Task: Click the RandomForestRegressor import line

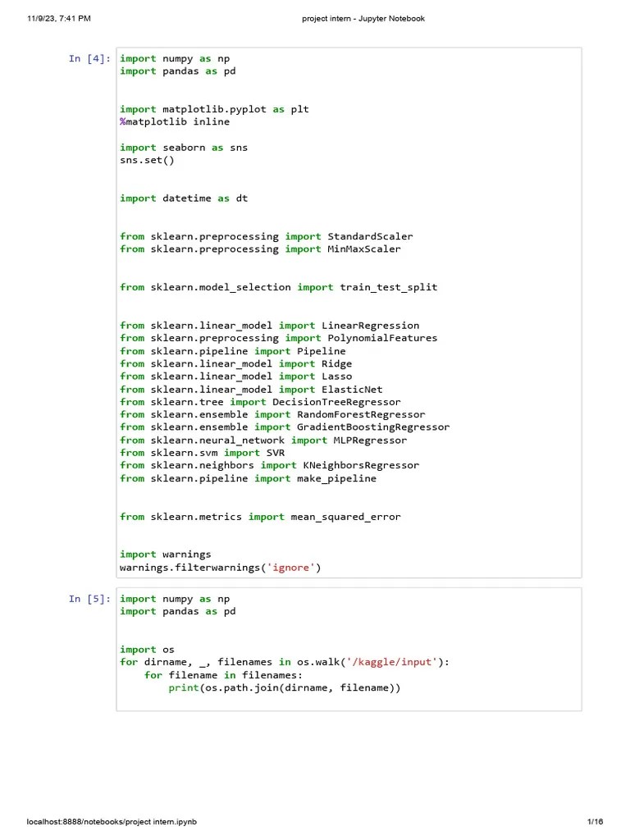Action: [x=272, y=414]
